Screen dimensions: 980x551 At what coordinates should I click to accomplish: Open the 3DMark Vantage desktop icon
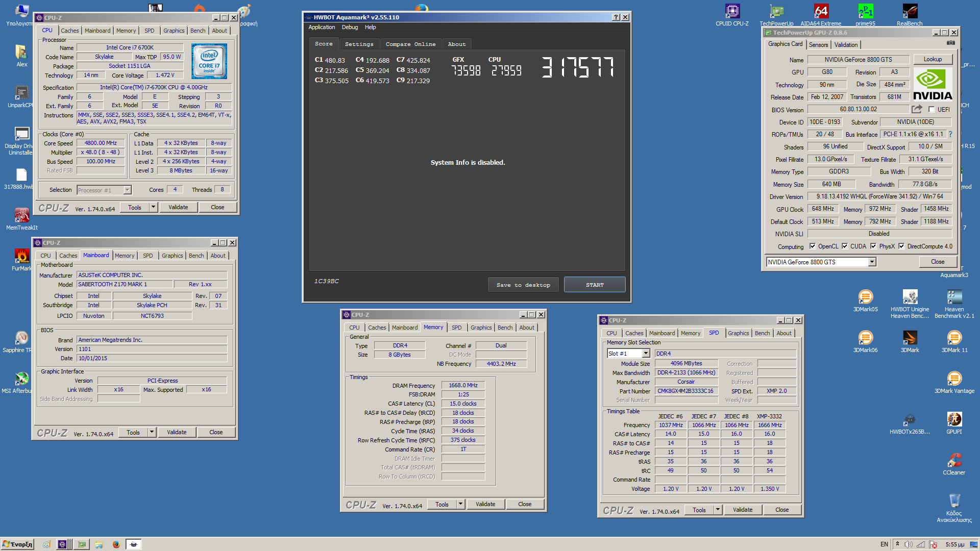coord(954,382)
